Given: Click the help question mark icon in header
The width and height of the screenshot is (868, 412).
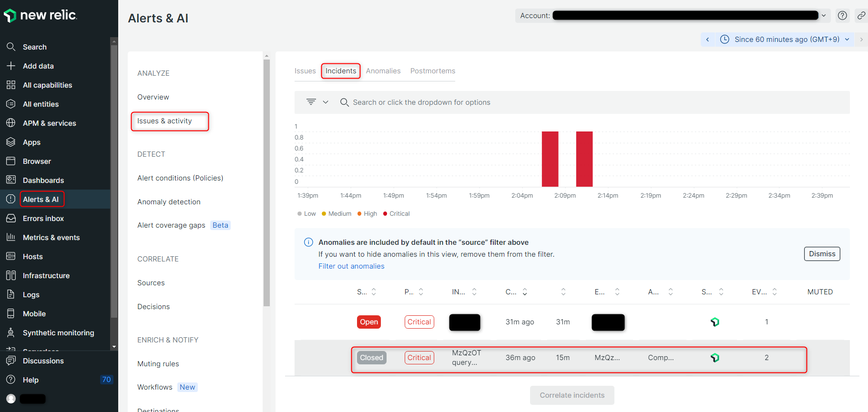Looking at the screenshot, I should tap(842, 15).
